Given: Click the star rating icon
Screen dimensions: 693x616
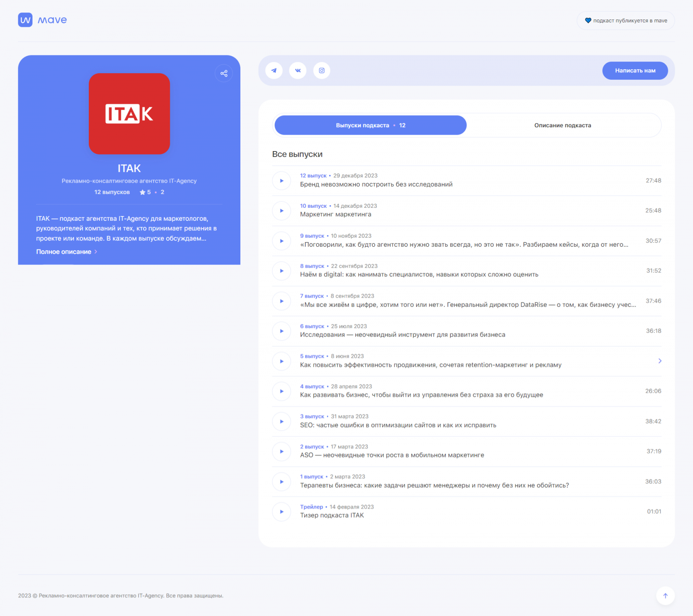Looking at the screenshot, I should pyautogui.click(x=142, y=192).
